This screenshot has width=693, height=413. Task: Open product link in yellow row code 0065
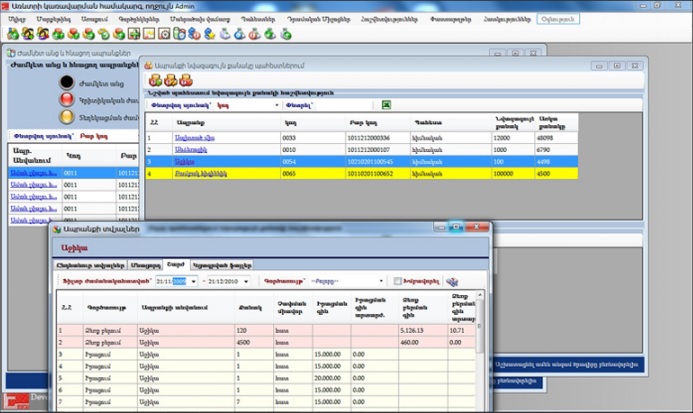point(201,174)
